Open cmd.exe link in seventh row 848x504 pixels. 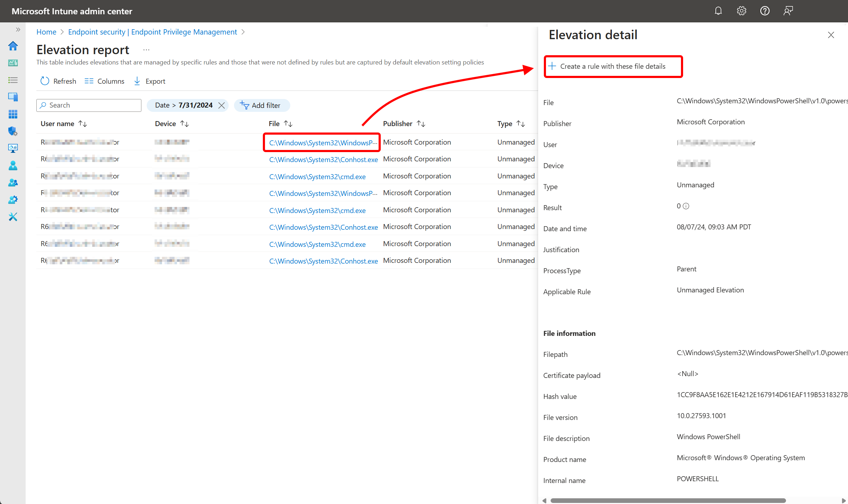coord(317,244)
